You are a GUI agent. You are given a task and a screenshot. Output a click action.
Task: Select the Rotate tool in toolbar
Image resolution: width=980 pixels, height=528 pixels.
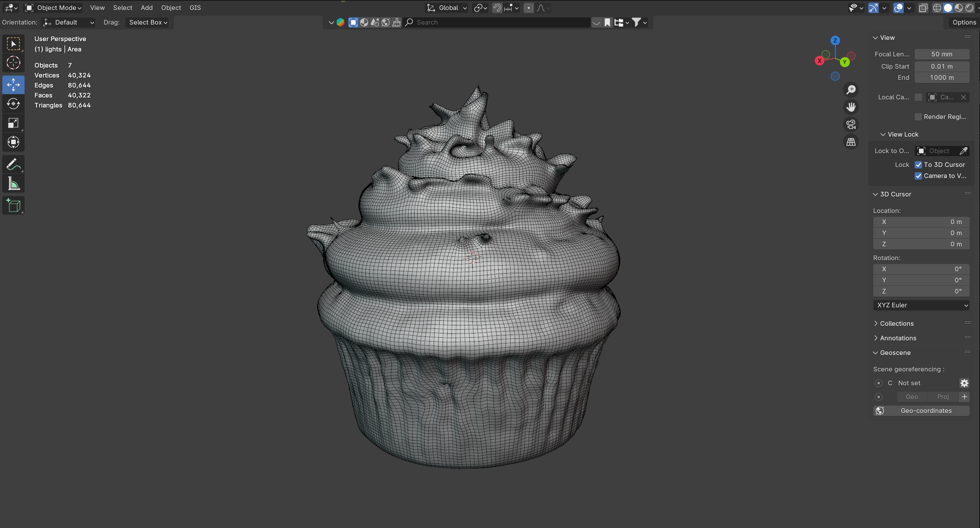[13, 104]
